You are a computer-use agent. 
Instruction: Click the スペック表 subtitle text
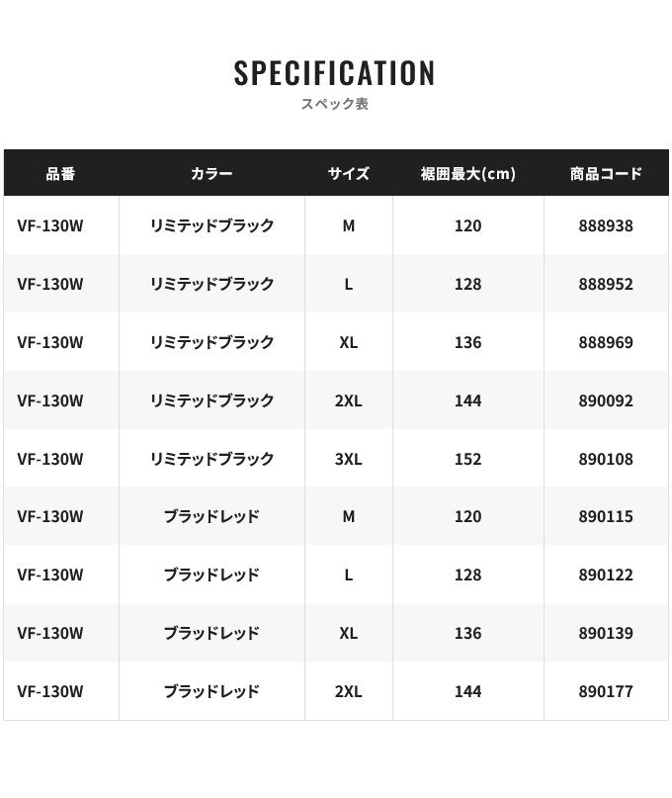point(334,104)
